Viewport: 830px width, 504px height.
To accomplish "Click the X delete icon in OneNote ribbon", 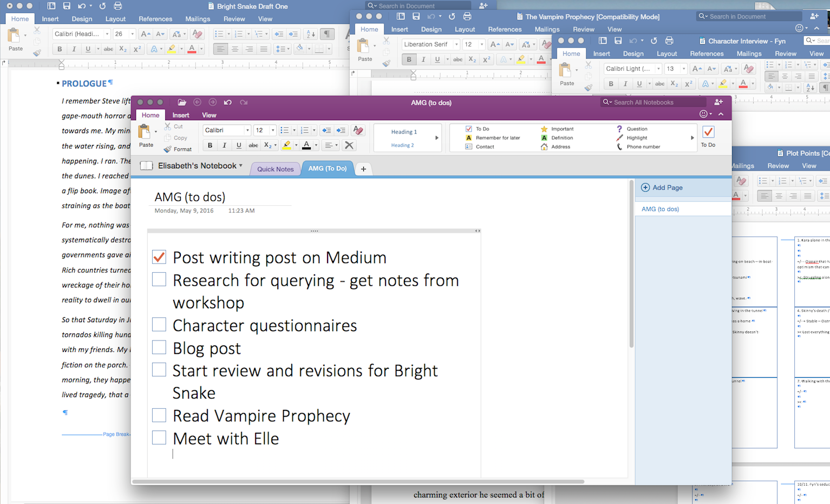I will pos(349,145).
